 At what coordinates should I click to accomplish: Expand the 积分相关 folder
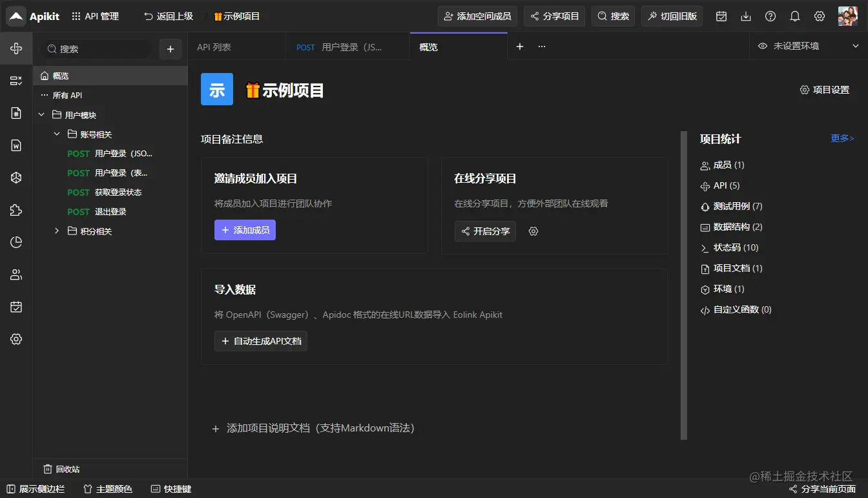click(x=57, y=231)
